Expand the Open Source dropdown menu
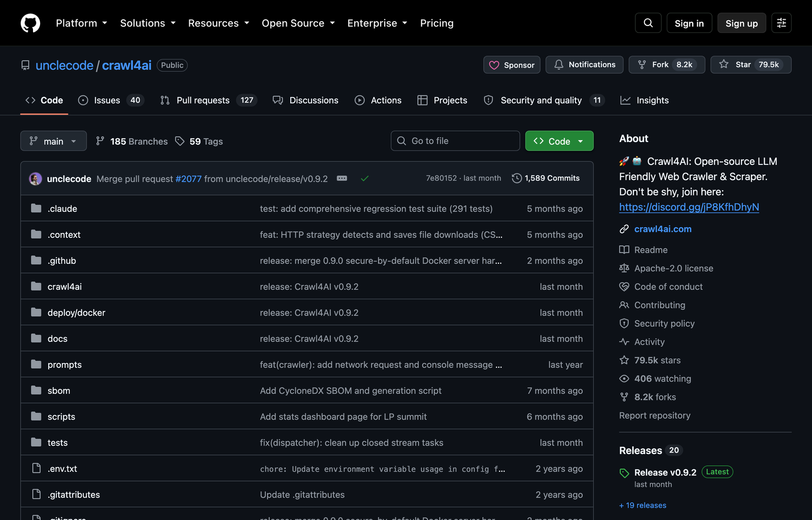The height and width of the screenshot is (520, 812). (x=298, y=23)
